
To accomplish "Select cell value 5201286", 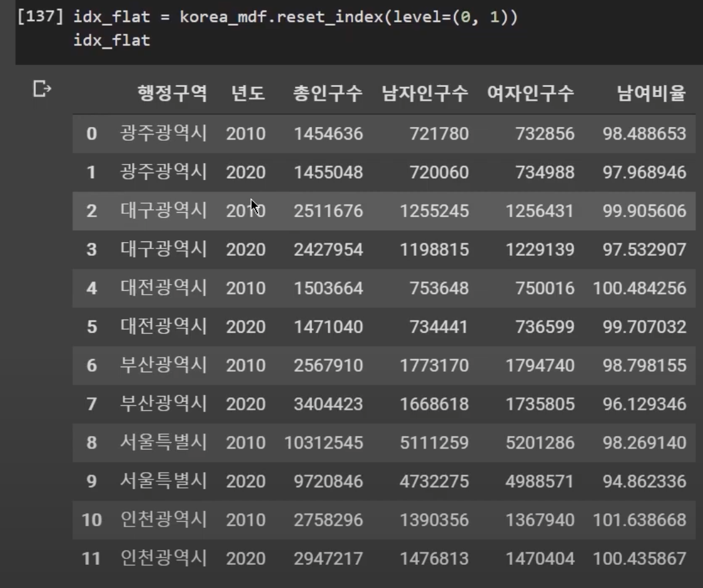I will [x=540, y=442].
